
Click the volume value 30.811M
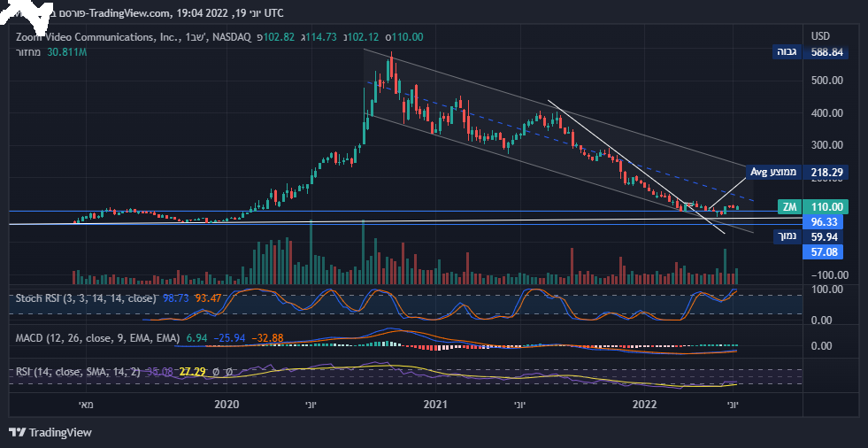[x=67, y=52]
